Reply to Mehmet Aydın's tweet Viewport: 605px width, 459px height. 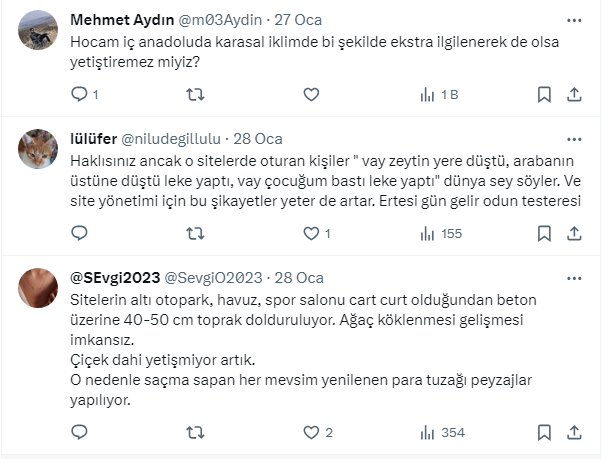(80, 95)
